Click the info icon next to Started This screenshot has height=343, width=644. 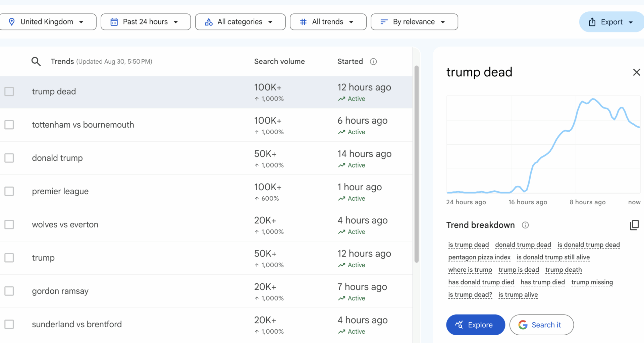click(x=373, y=62)
